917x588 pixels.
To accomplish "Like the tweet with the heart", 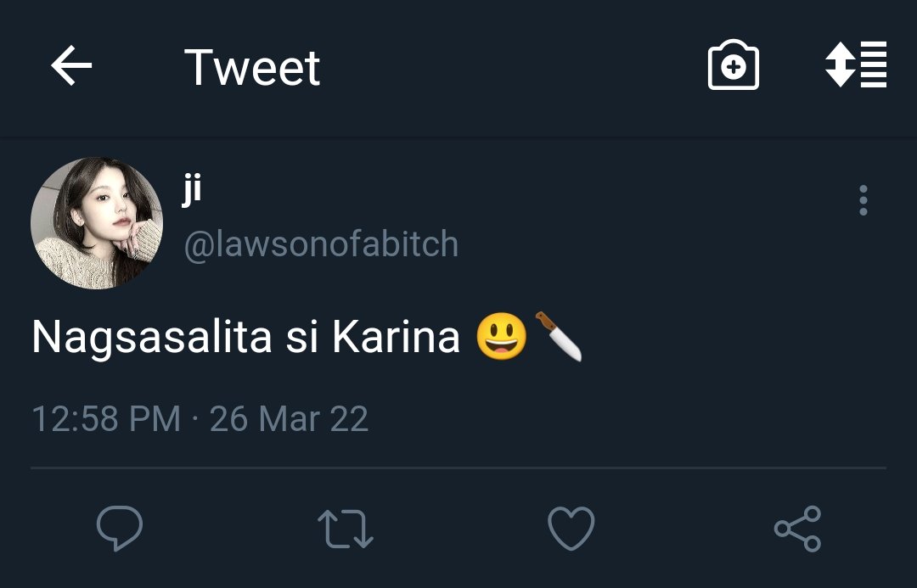I will [x=571, y=529].
